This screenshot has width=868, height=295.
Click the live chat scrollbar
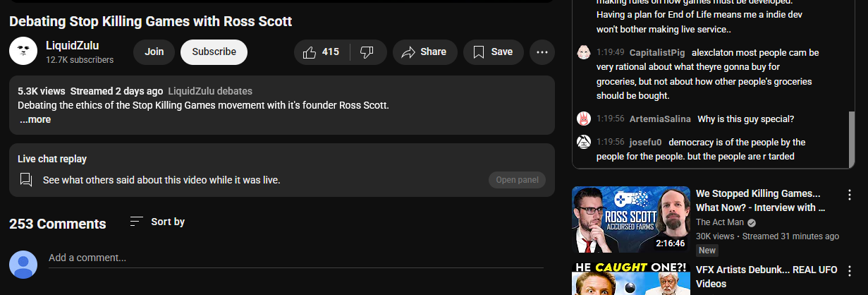pyautogui.click(x=851, y=138)
